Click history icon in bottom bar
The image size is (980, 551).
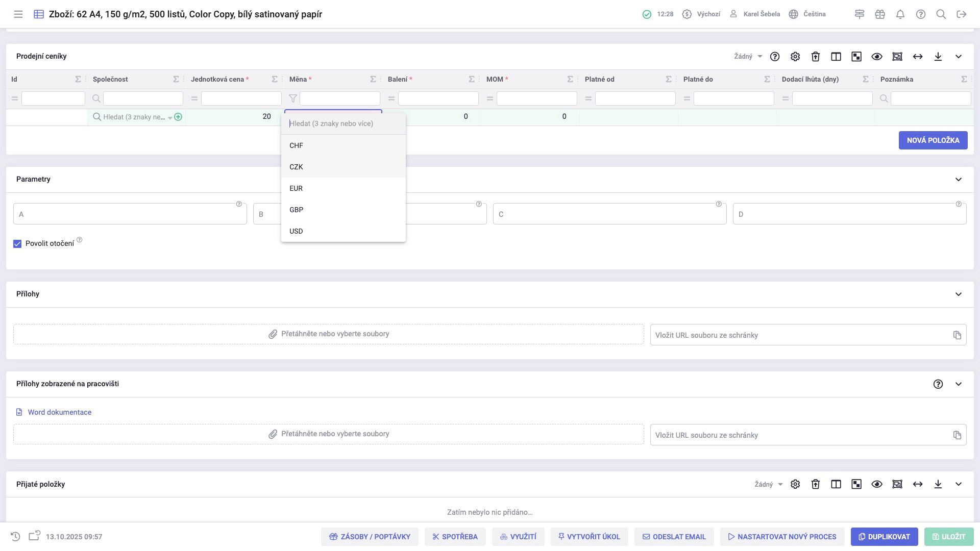[15, 537]
